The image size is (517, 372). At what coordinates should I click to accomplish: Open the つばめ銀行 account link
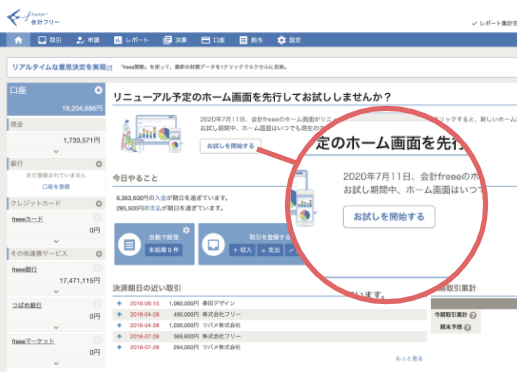(27, 305)
